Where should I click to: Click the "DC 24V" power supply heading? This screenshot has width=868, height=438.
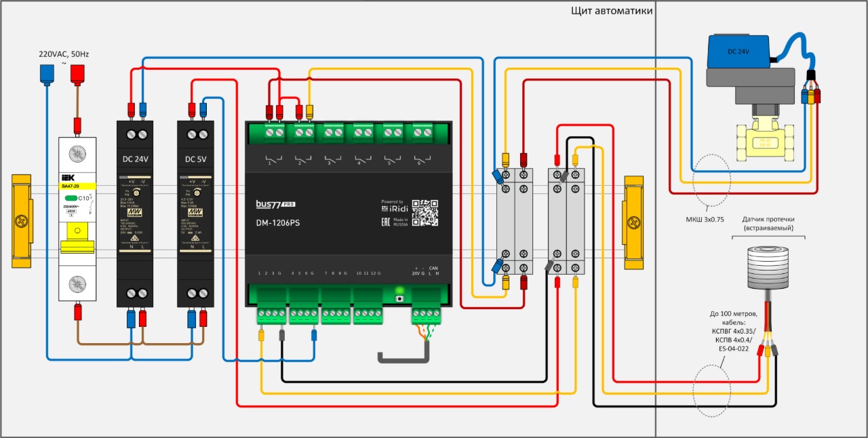[135, 159]
